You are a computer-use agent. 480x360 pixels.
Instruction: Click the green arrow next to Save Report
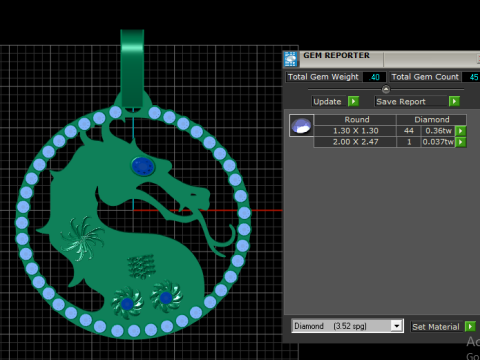(454, 101)
